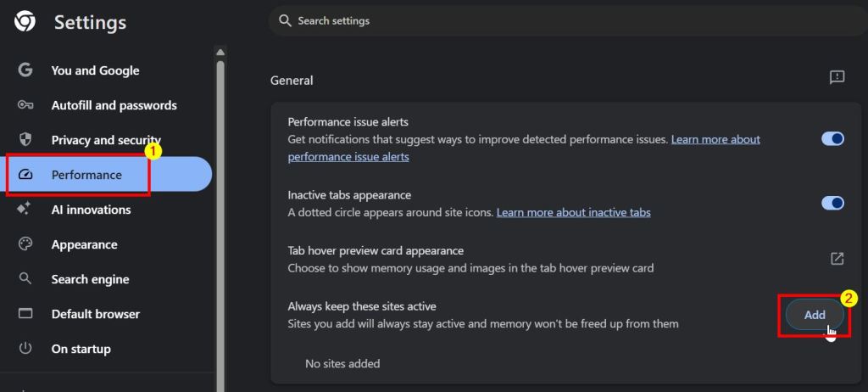Open tab hover preview card external link

pos(837,259)
